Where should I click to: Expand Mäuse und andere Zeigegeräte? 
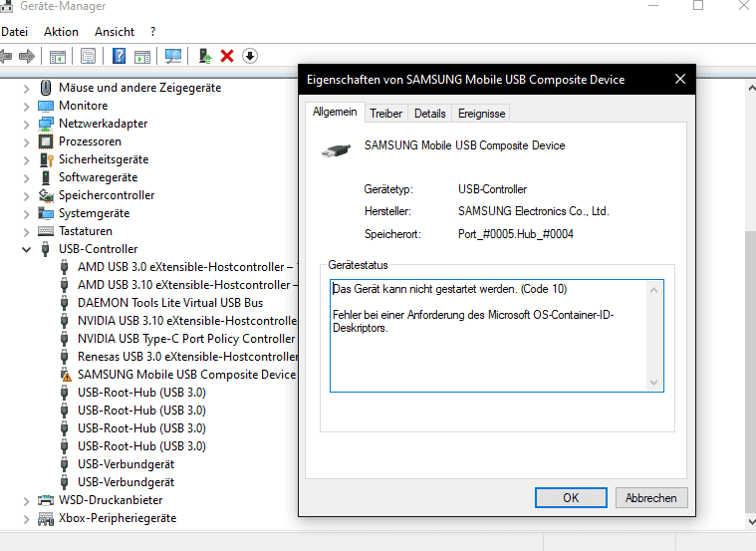click(x=27, y=89)
